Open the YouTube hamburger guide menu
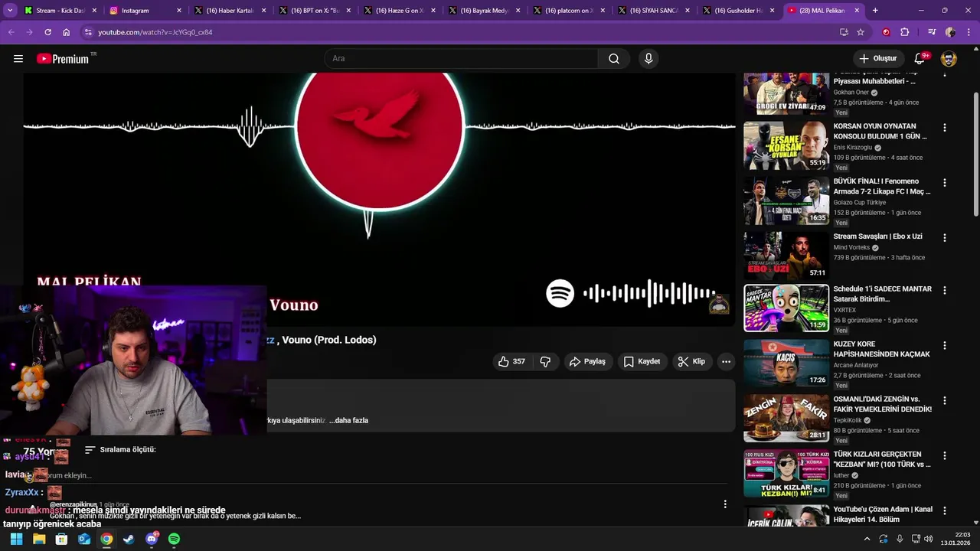The width and height of the screenshot is (980, 551). (x=18, y=58)
